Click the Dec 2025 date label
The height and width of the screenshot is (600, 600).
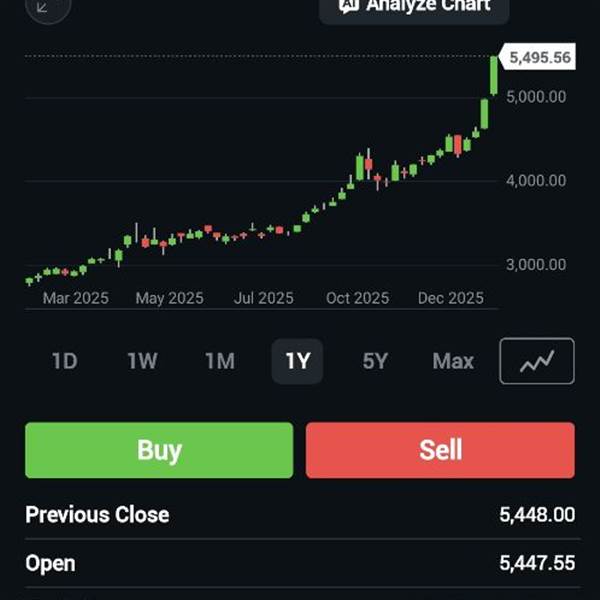coord(451,298)
